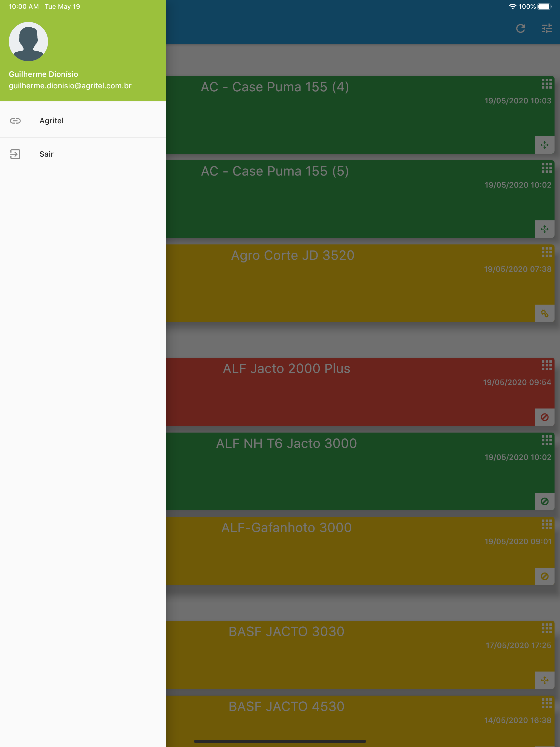Click the grid icon on BASF JACTO 4530
Viewport: 560px width, 747px height.
click(547, 703)
